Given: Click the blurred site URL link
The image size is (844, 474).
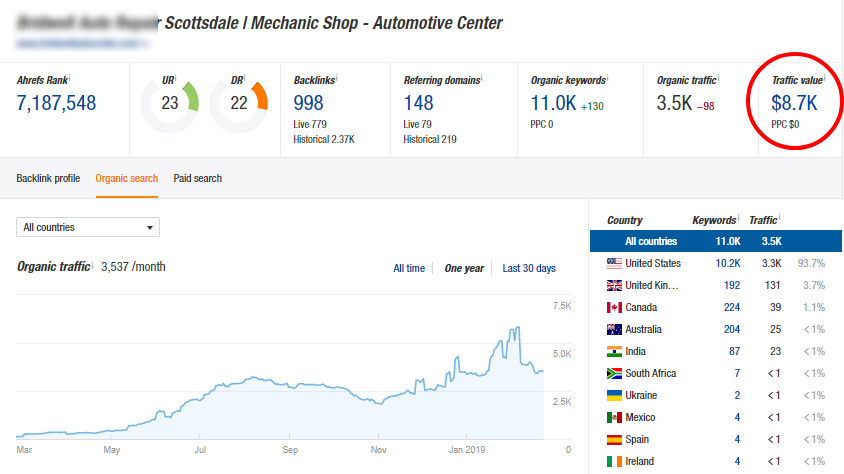Looking at the screenshot, I should (x=82, y=43).
